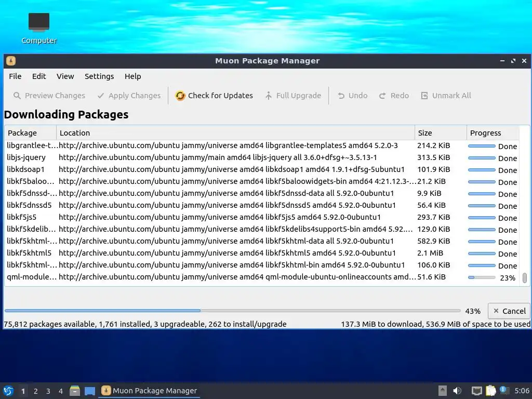Select the qml-module… package name
Image resolution: width=532 pixels, height=399 pixels.
[x=32, y=277]
